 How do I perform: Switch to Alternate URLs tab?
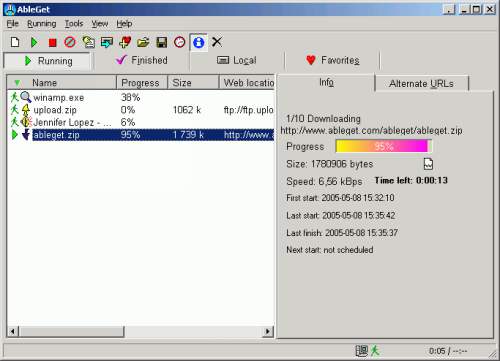click(421, 83)
